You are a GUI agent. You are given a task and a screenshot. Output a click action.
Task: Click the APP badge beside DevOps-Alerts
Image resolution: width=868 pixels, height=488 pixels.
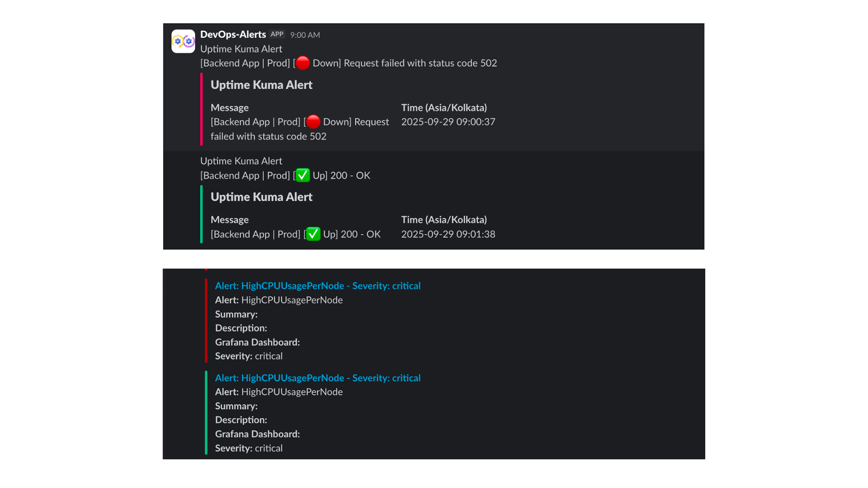tap(277, 34)
